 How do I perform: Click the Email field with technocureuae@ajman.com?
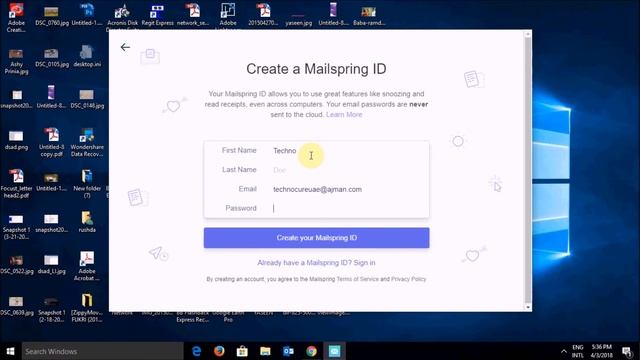(x=349, y=189)
